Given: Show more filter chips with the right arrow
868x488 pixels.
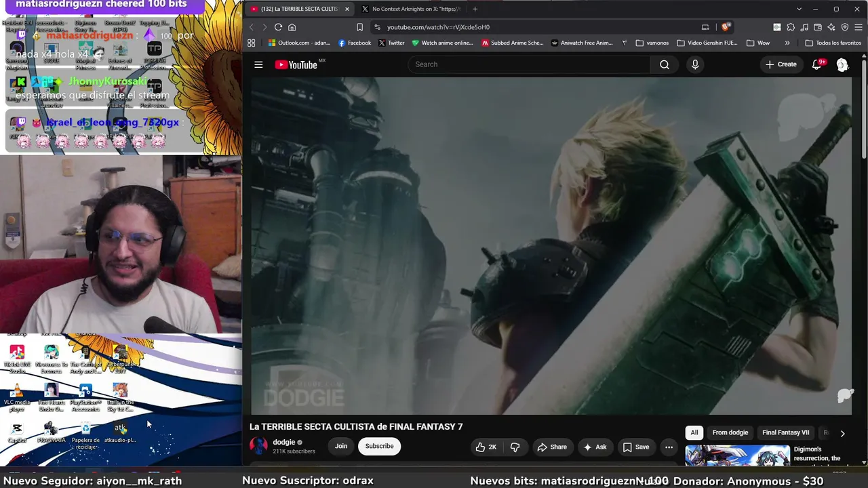Looking at the screenshot, I should pos(842,433).
